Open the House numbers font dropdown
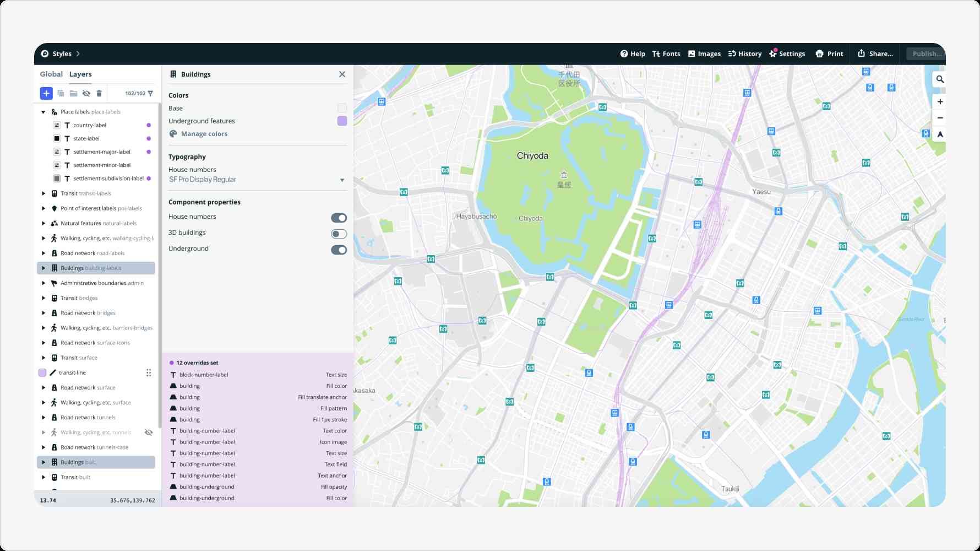 tap(258, 180)
